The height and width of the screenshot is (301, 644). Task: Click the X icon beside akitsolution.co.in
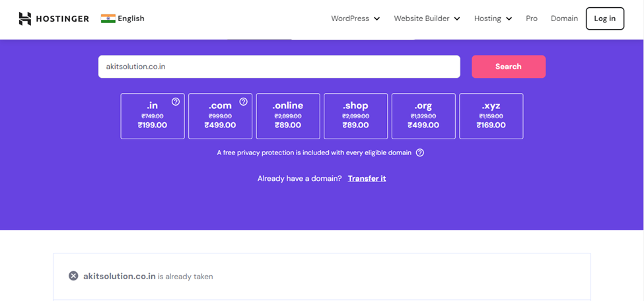click(x=73, y=276)
